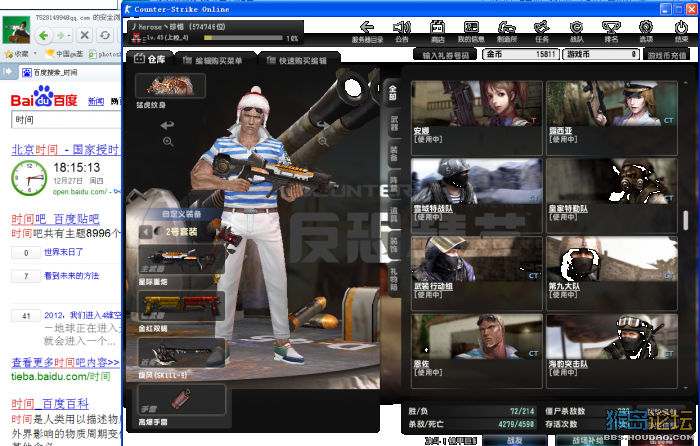
Task: Open the 排名 ranking trophy icon
Action: click(611, 28)
